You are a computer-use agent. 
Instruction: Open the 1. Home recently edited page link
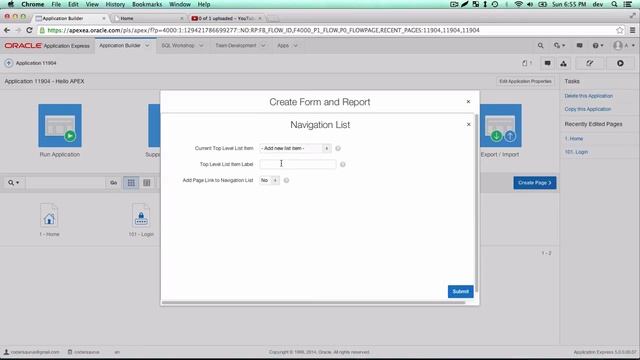click(x=573, y=139)
